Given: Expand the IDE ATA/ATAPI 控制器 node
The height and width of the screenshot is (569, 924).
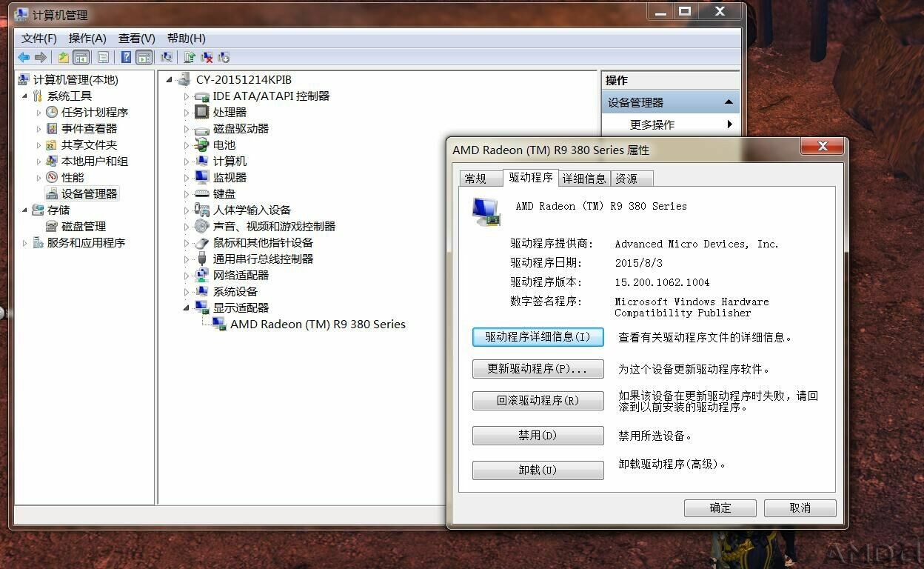Looking at the screenshot, I should pos(187,96).
